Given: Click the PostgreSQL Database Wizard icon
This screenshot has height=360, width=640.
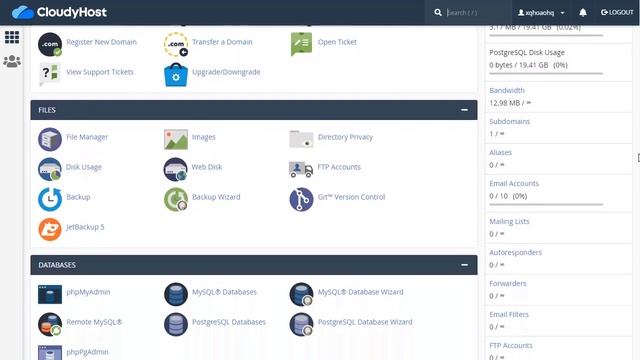Looking at the screenshot, I should tap(301, 324).
